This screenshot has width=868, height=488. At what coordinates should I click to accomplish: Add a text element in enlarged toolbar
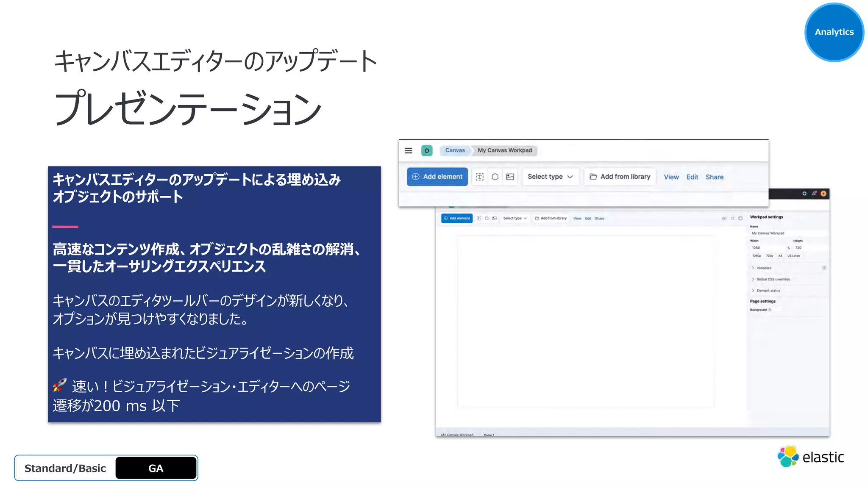click(x=479, y=177)
